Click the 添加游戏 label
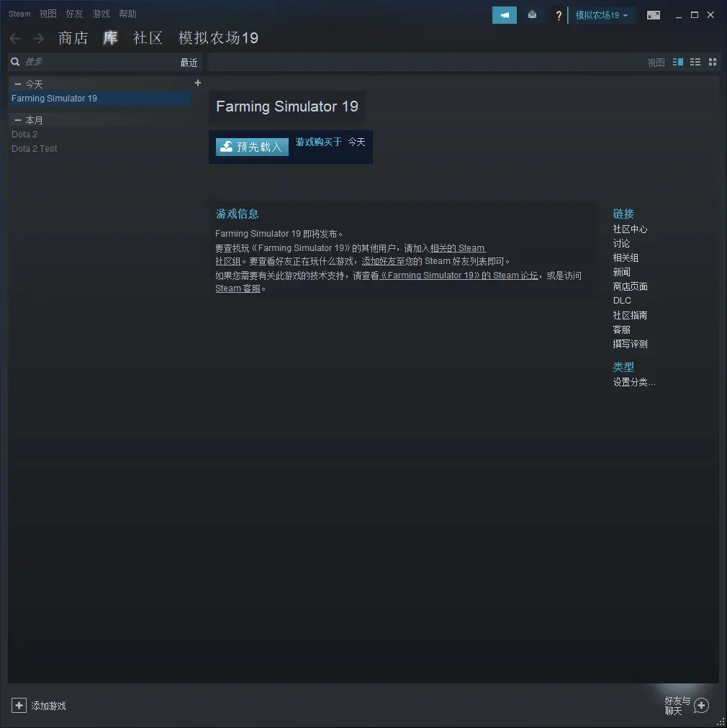This screenshot has height=728, width=727. (49, 706)
